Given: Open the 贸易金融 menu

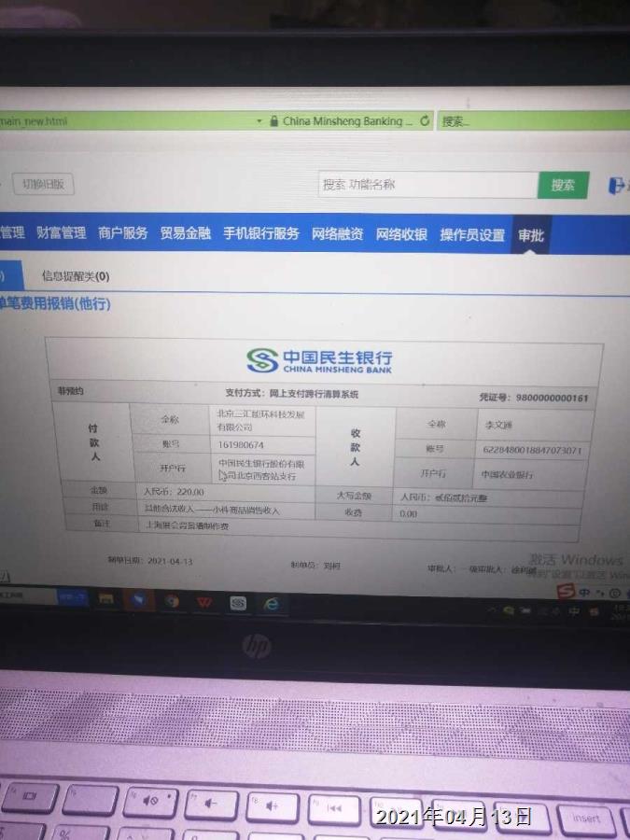Looking at the screenshot, I should (186, 233).
